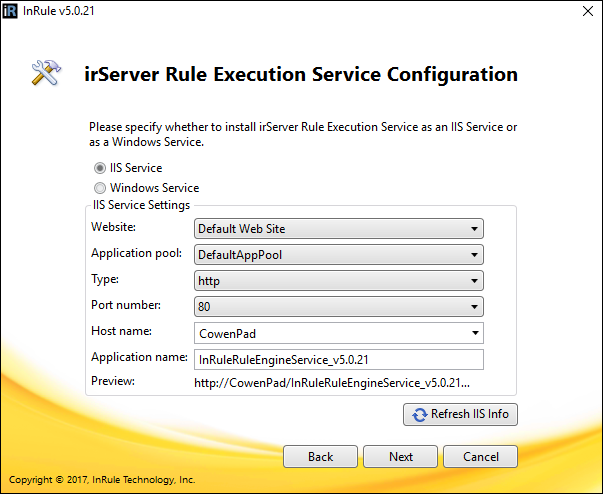Select the Windows Service radio button
Viewport: 603px width, 494px height.
click(100, 188)
